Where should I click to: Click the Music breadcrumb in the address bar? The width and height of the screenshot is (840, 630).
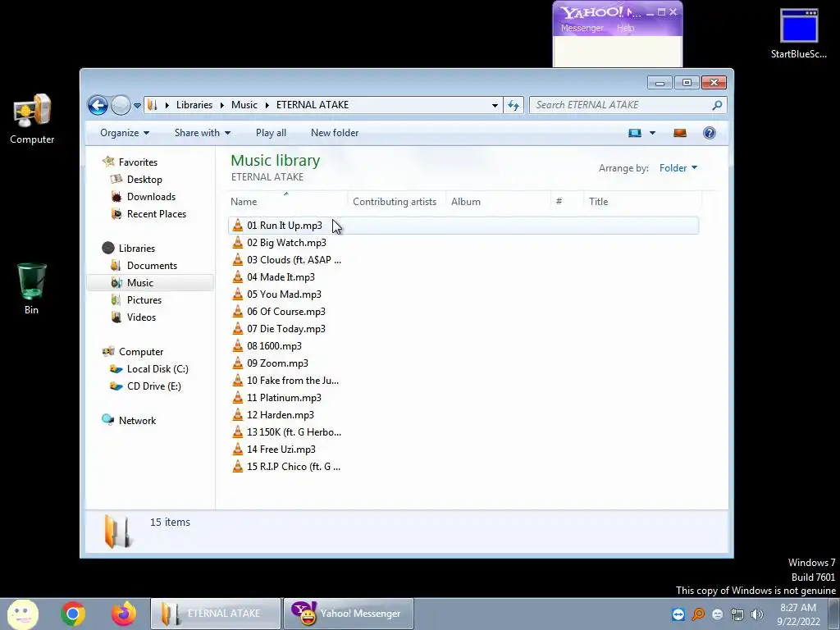pyautogui.click(x=244, y=105)
